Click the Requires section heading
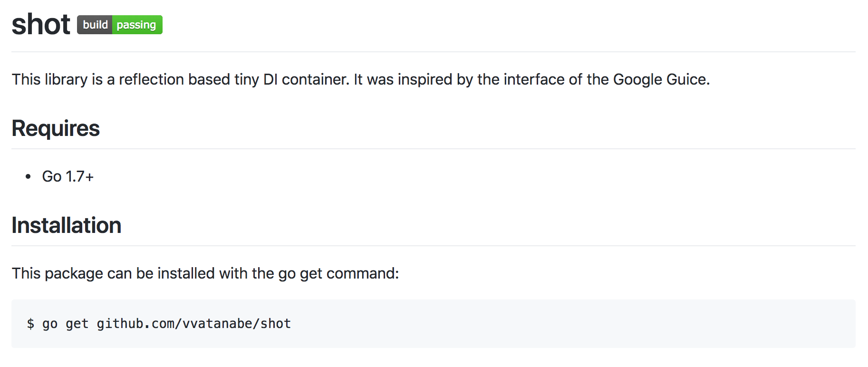The height and width of the screenshot is (367, 868). pos(56,128)
